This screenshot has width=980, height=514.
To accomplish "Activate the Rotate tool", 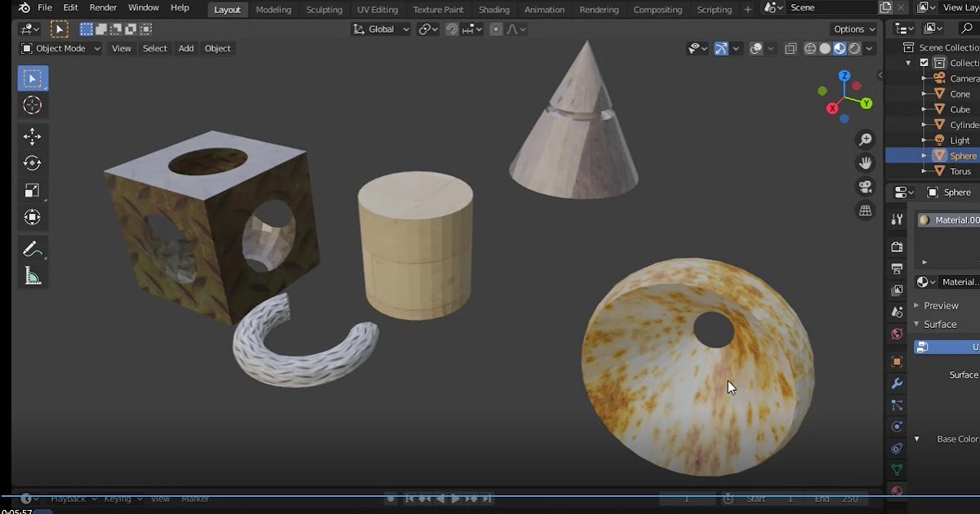I will click(x=32, y=162).
